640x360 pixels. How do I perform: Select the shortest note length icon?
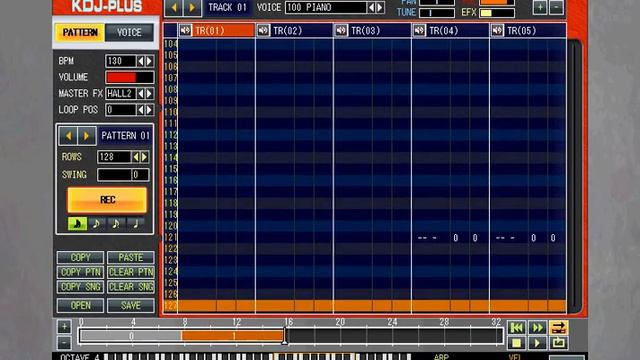click(x=77, y=224)
